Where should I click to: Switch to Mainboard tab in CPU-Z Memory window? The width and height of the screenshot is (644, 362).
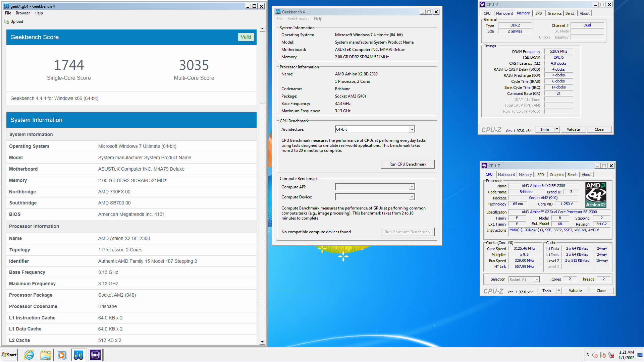(504, 13)
